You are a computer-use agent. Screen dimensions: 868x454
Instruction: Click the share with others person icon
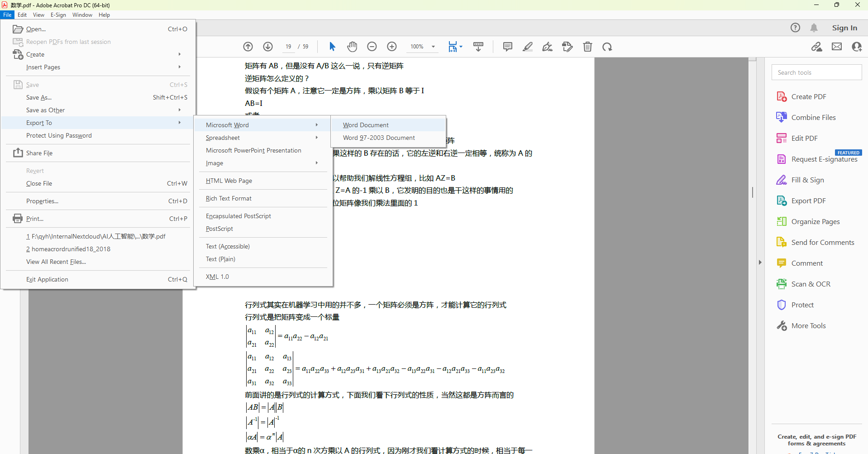(x=857, y=47)
